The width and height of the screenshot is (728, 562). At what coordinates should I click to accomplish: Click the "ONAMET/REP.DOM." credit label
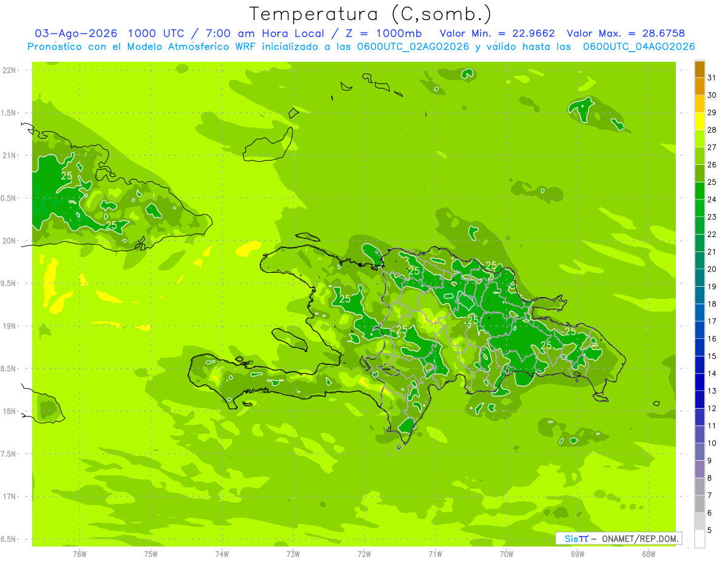coord(640,538)
